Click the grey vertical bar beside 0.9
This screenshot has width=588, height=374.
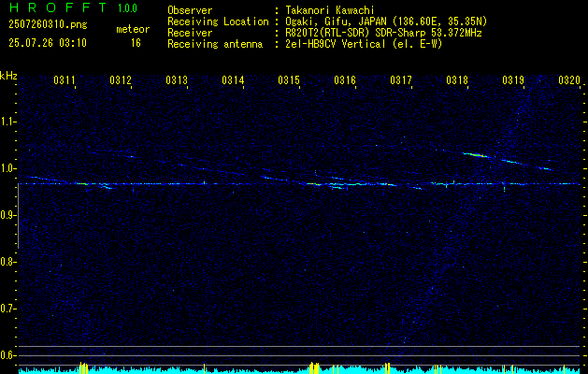tap(18, 216)
